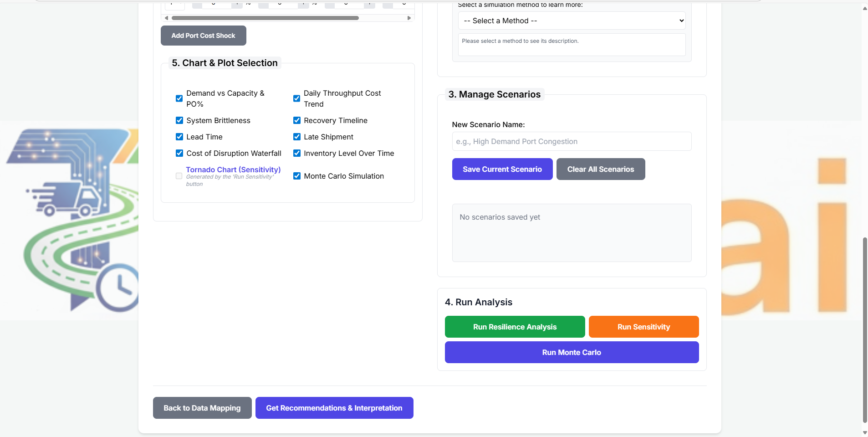Uncheck Monte Carlo Simulation checkbox
The image size is (868, 437).
(297, 176)
